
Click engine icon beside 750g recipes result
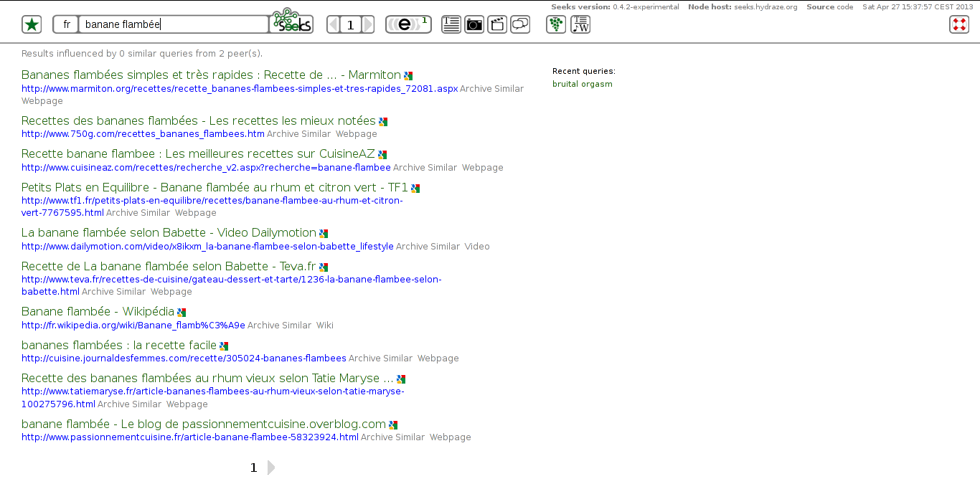[383, 122]
